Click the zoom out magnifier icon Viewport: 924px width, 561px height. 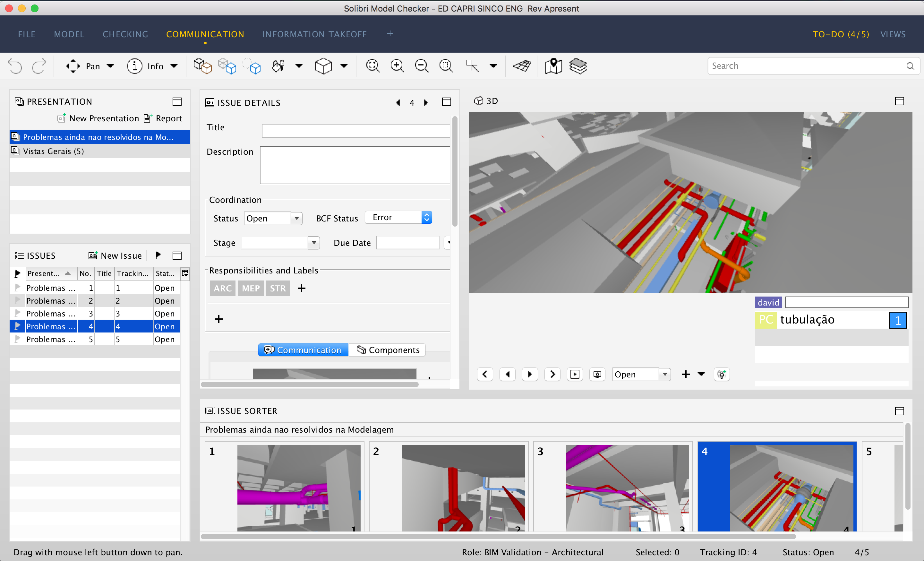(422, 66)
